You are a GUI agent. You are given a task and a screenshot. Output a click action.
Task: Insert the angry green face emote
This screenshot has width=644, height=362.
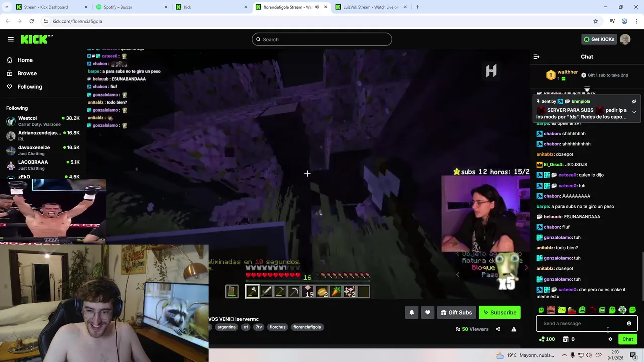pos(602,310)
